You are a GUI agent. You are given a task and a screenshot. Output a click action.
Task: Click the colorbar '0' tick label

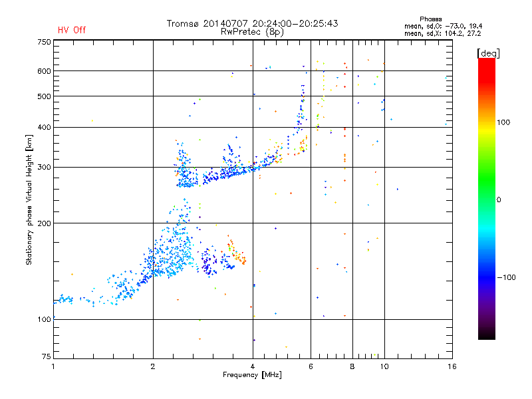point(499,200)
